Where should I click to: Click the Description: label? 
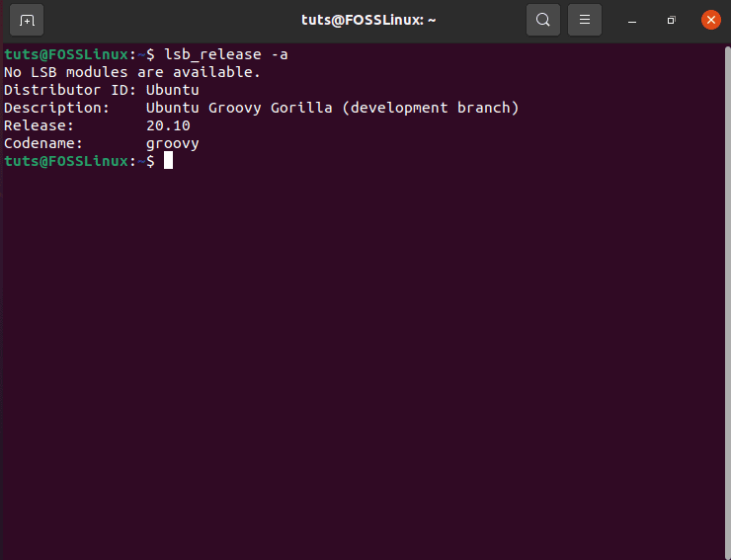(x=56, y=108)
